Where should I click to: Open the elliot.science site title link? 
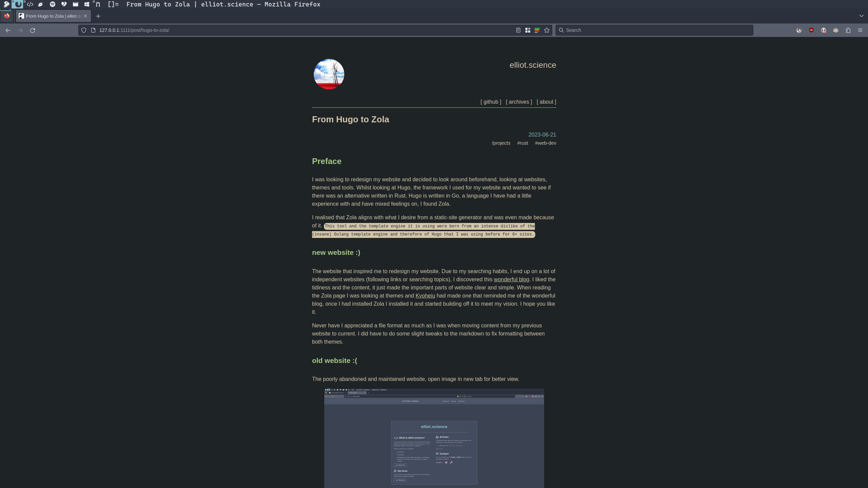tap(533, 65)
